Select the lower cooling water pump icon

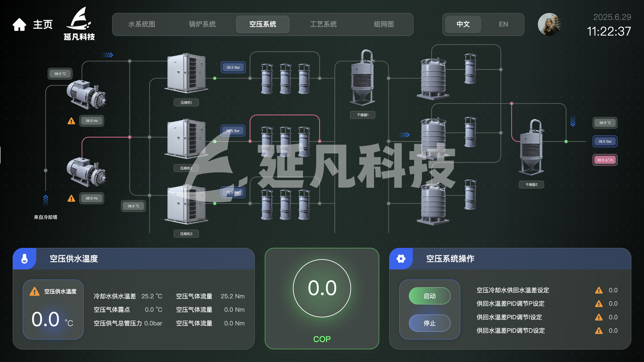coord(86,172)
